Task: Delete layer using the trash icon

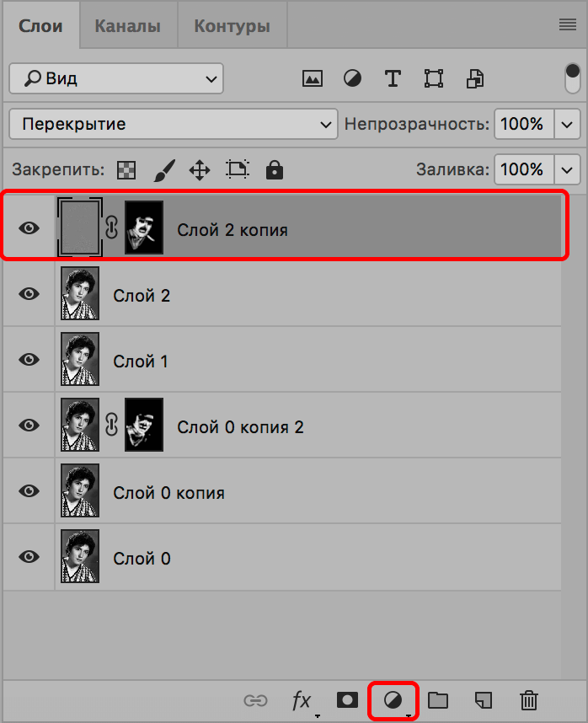Action: (528, 699)
